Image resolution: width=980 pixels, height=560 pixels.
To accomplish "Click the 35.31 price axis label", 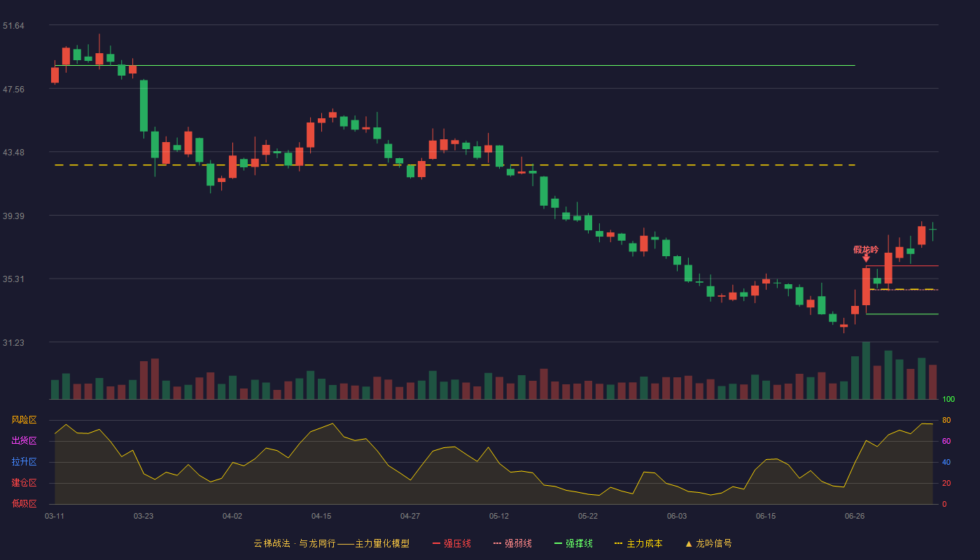I will 13,279.
